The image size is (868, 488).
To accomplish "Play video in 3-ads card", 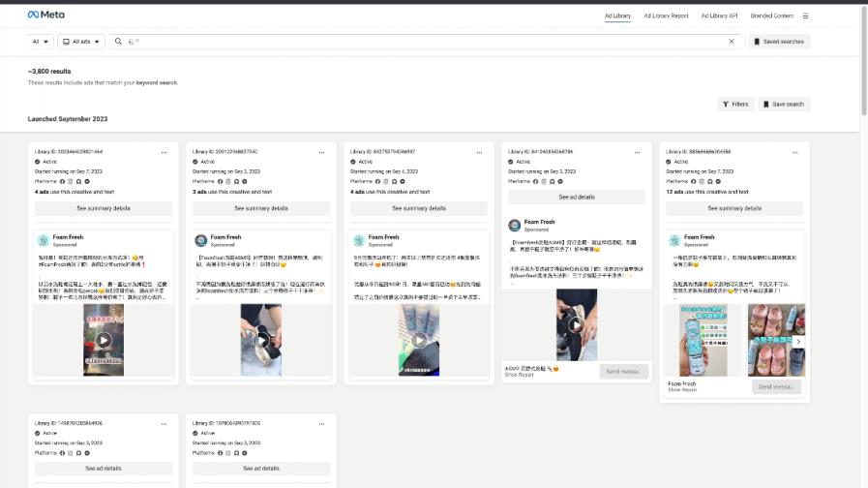I will [x=261, y=340].
